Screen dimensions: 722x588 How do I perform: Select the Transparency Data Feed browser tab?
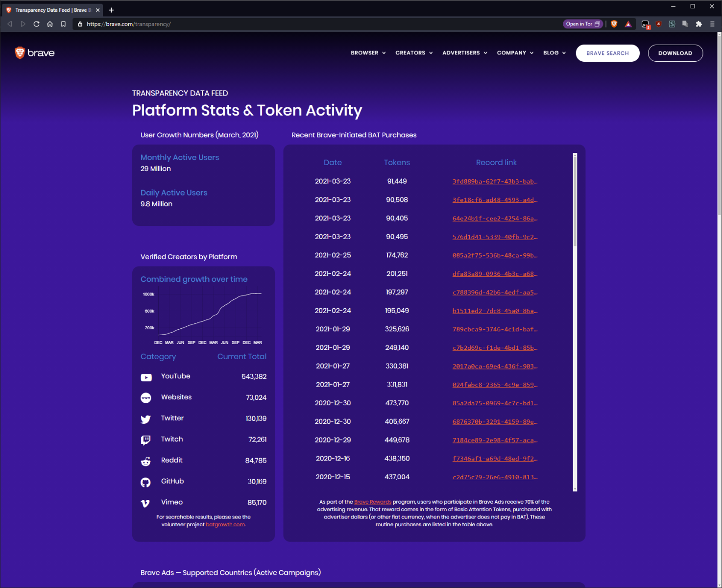[x=53, y=10]
